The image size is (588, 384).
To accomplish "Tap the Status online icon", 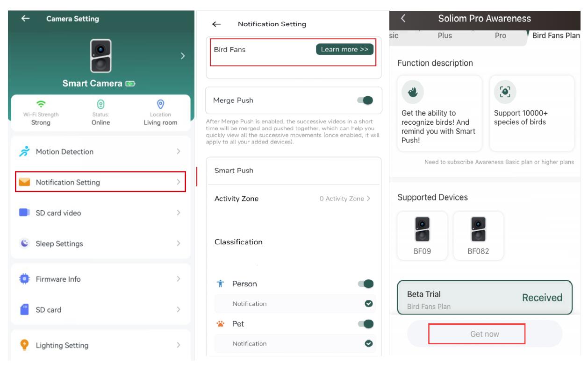I will coord(100,104).
